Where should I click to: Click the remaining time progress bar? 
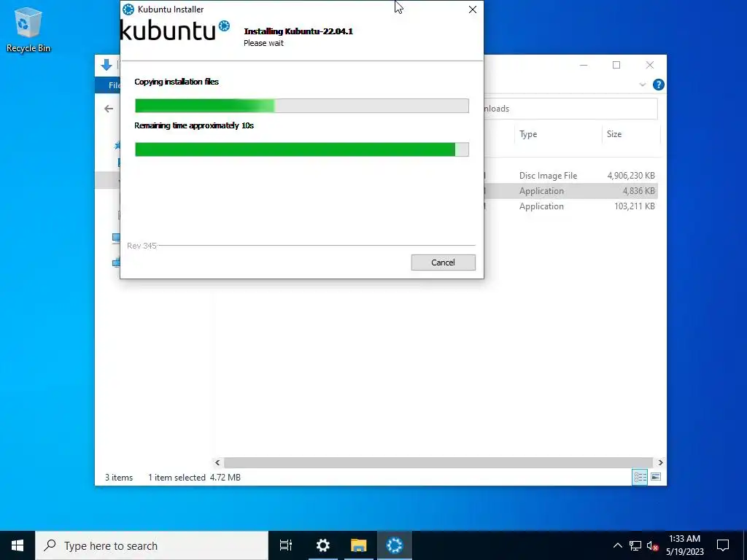pyautogui.click(x=301, y=149)
